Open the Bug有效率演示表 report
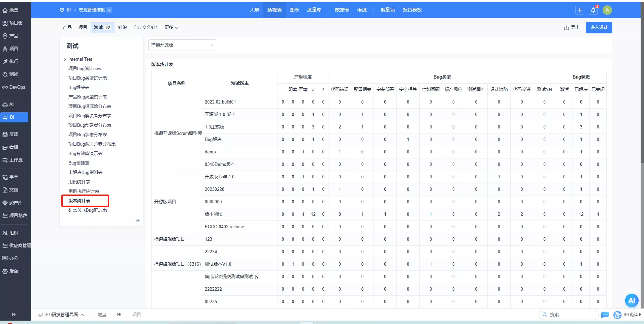The width and height of the screenshot is (644, 324). coord(85,154)
